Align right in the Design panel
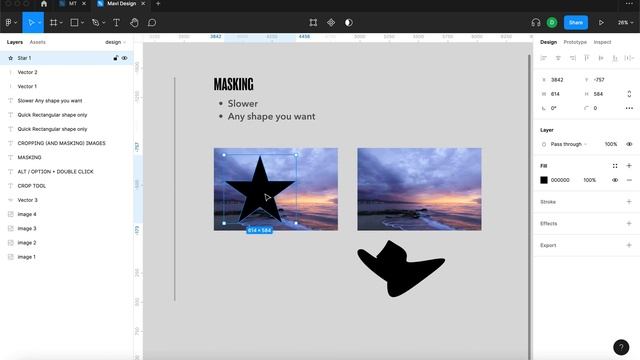The width and height of the screenshot is (640, 360). [x=573, y=58]
